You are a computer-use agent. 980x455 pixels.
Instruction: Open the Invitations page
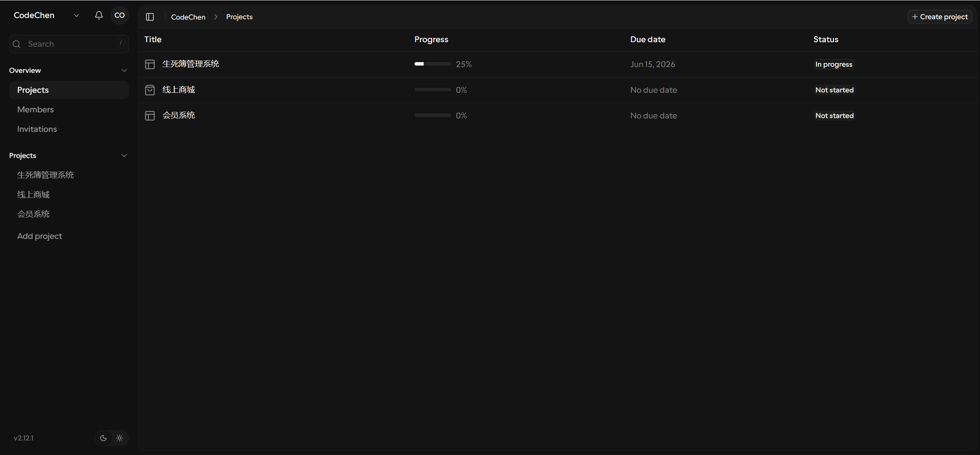click(x=69, y=129)
